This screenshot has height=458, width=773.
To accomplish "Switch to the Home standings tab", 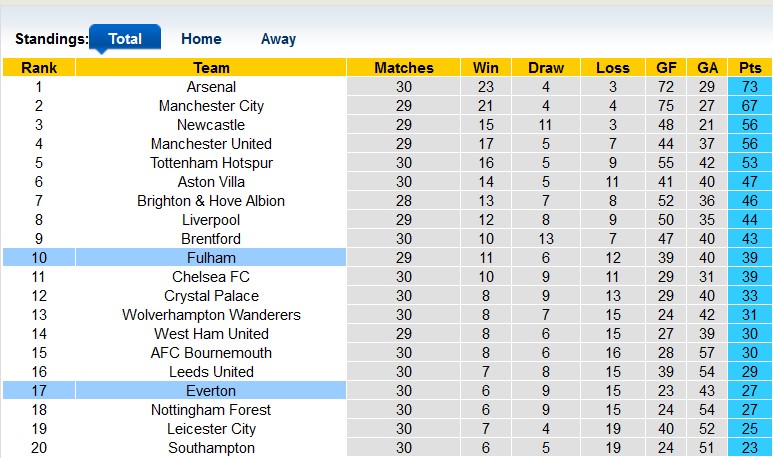I will [x=201, y=39].
